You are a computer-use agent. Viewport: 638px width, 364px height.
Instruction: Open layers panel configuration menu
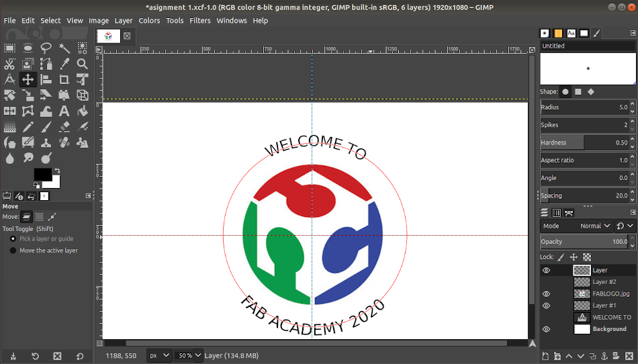click(x=633, y=212)
